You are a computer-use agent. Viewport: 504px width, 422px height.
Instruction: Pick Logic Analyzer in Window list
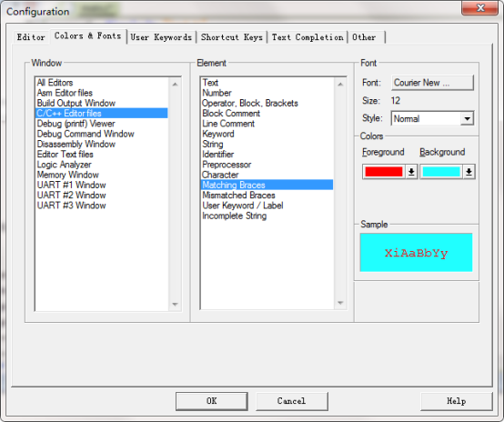101,165
